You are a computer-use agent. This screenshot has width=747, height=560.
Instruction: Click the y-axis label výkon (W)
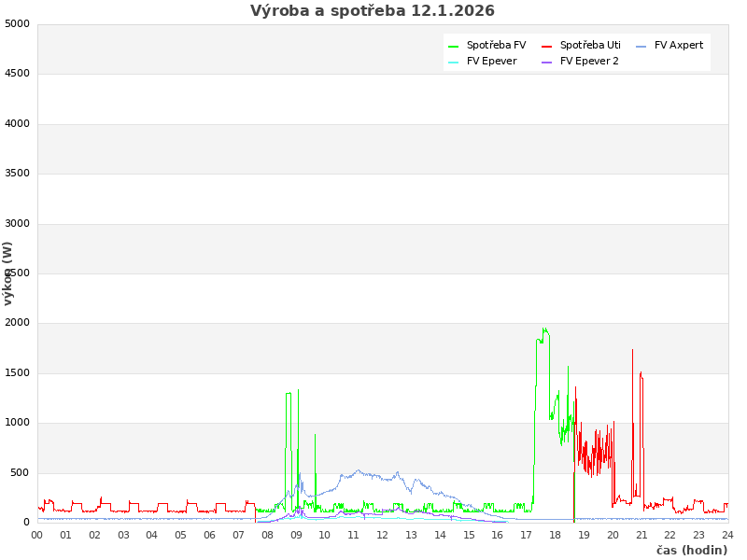pos(8,273)
